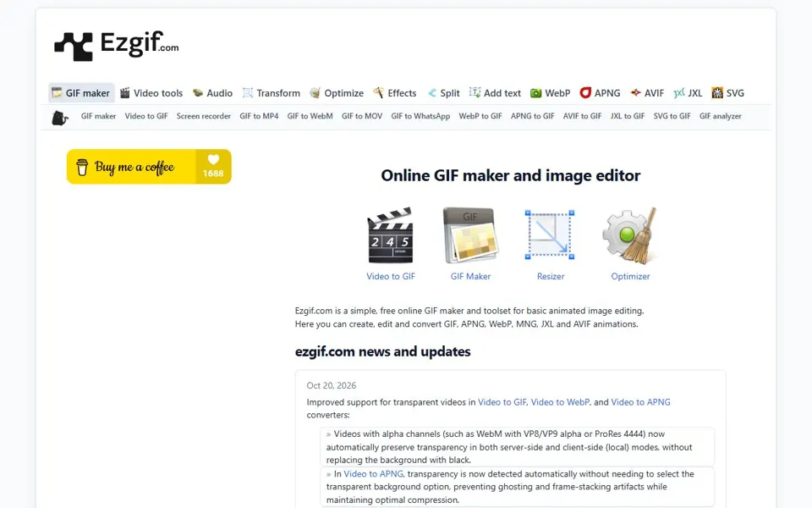
Task: Open the GIF Maker text link
Action: pos(470,276)
